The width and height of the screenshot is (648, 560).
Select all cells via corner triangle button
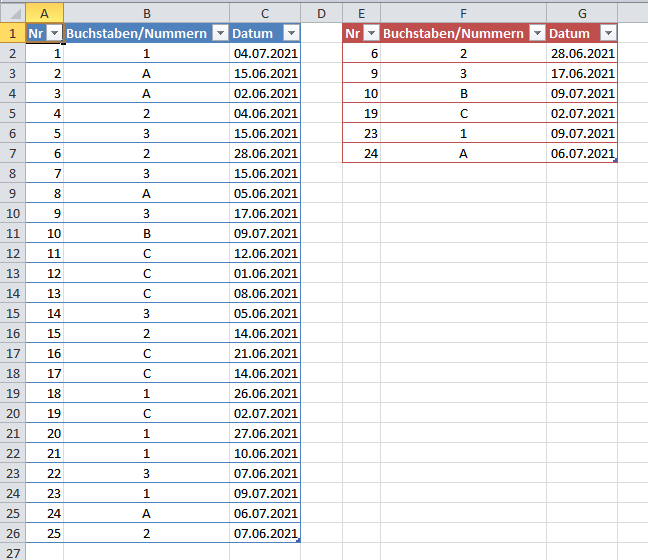13,13
